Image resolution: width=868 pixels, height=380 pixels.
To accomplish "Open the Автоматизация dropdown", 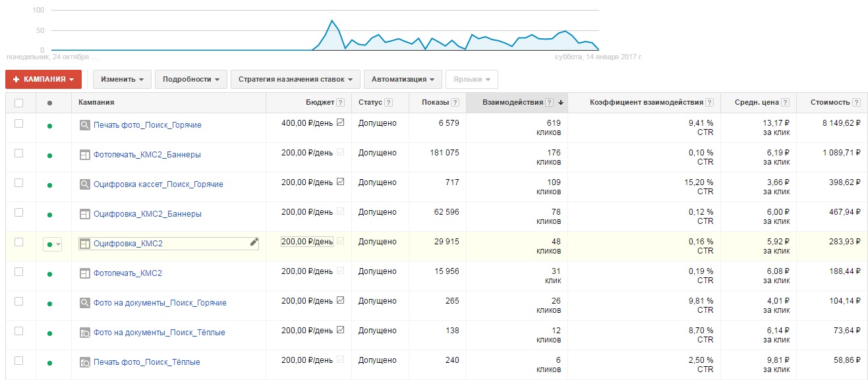I will [x=403, y=79].
